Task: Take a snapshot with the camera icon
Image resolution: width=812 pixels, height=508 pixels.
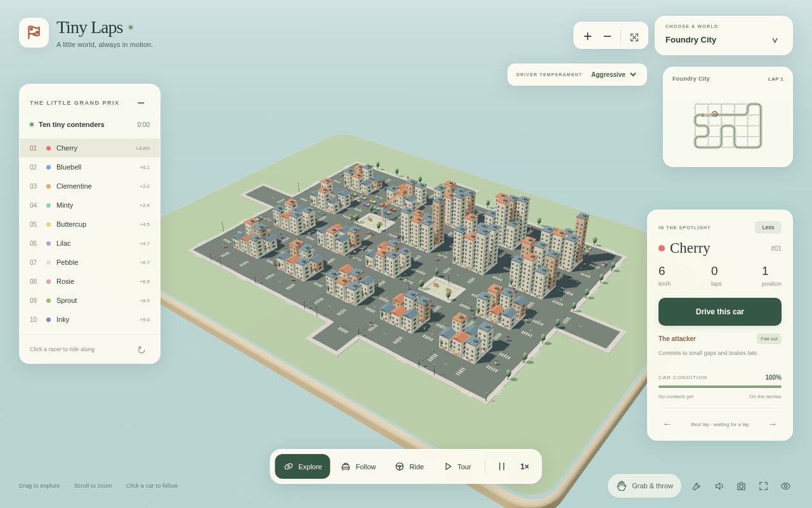Action: pos(741,486)
